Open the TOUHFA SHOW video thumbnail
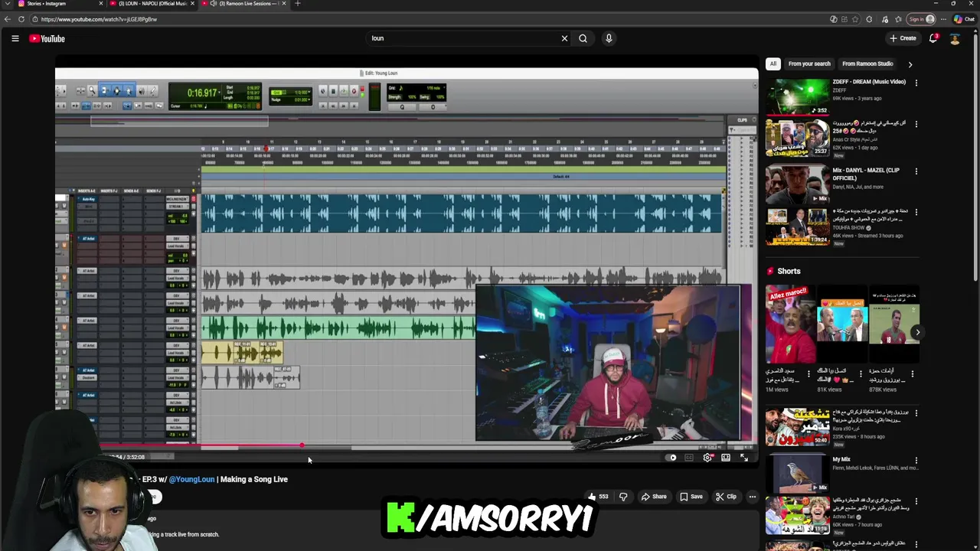980x551 pixels. 797,227
